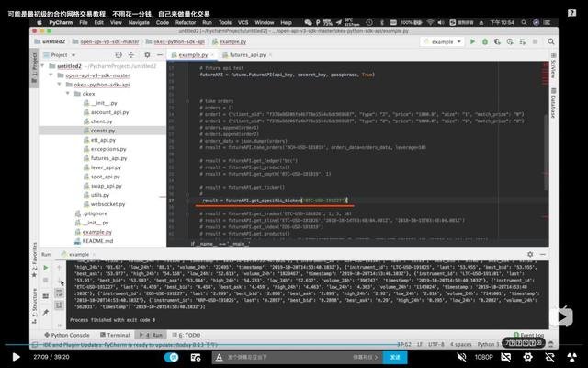Image resolution: width=588 pixels, height=368 pixels.
Task: Hide the Project panel with the minimize icon
Action: tap(159, 54)
